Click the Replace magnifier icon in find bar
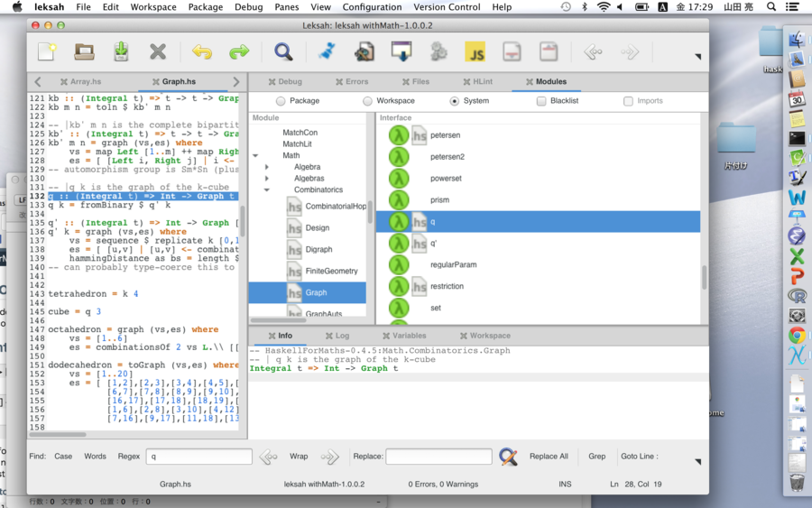Viewport: 812px width, 508px height. pos(508,457)
